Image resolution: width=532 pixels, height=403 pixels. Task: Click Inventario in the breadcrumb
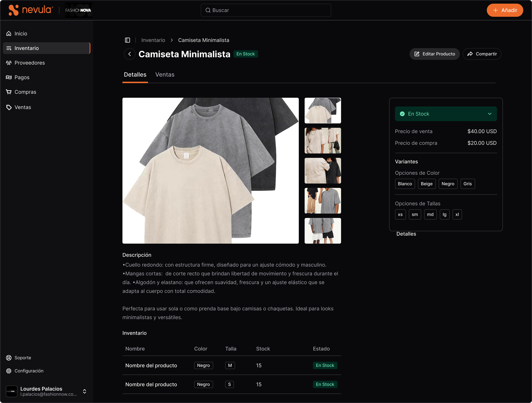tap(153, 40)
